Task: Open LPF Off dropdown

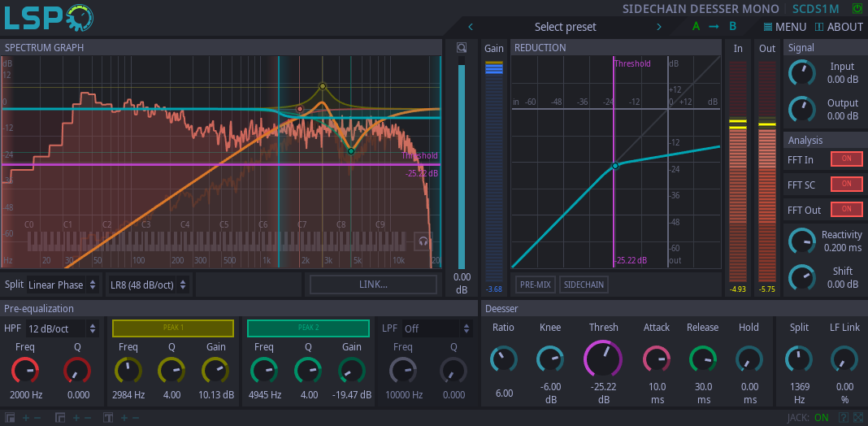Action: pos(437,328)
